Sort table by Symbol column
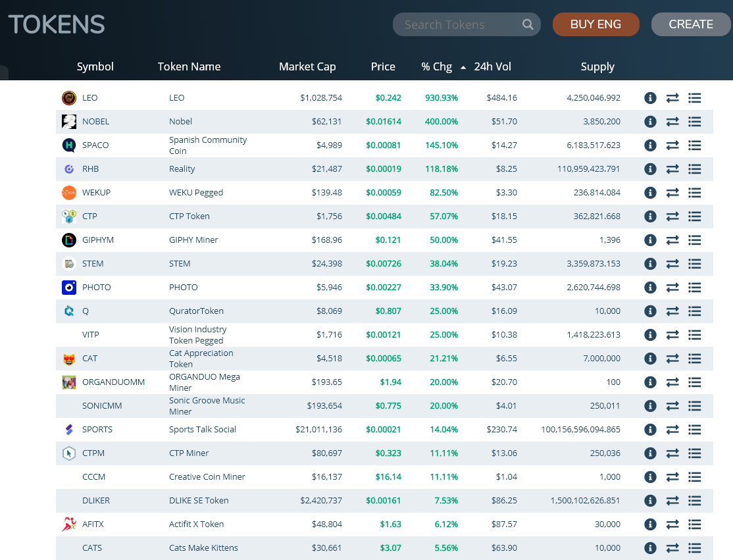The image size is (733, 560). click(x=95, y=67)
